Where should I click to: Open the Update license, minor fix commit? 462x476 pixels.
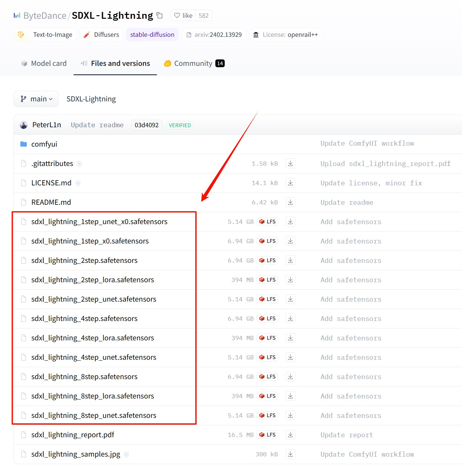[371, 183]
